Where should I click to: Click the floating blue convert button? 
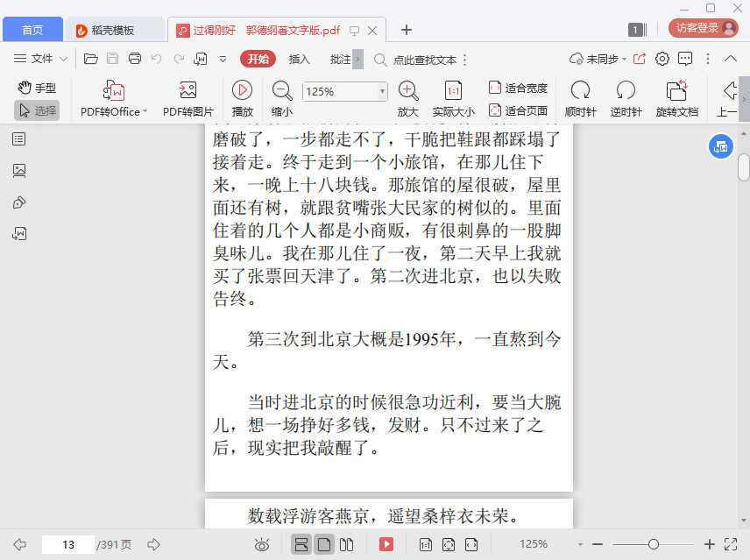(x=721, y=147)
